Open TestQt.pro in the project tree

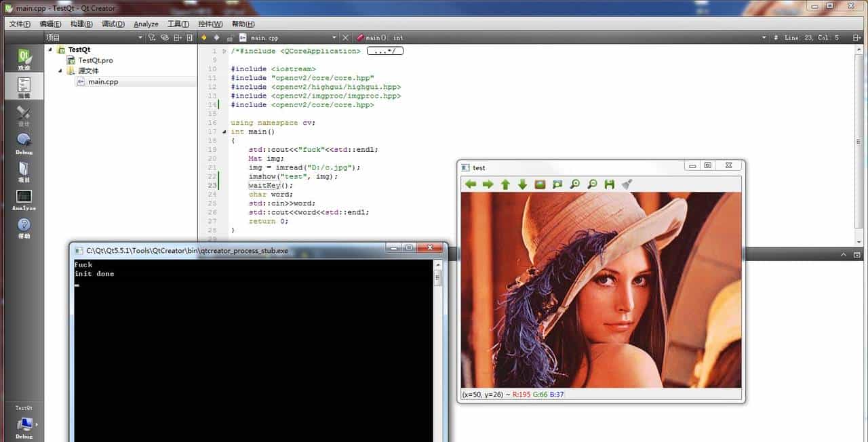point(95,60)
